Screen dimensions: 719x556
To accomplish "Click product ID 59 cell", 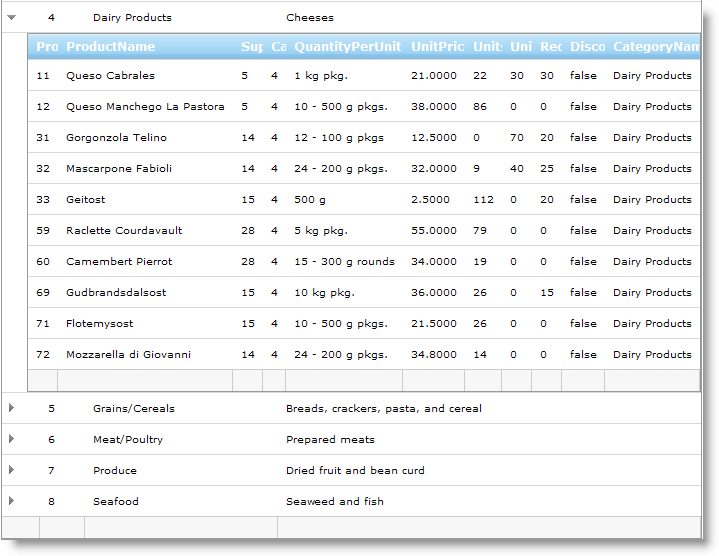I will (43, 231).
